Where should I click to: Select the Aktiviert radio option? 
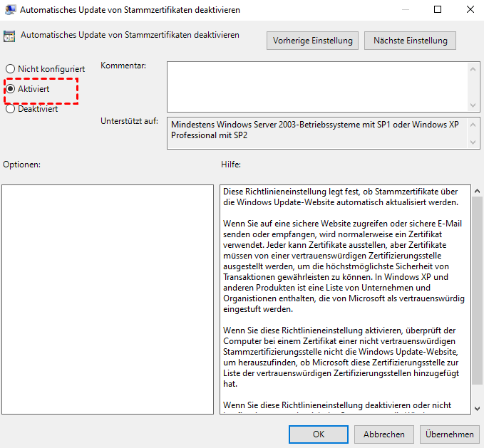point(10,89)
